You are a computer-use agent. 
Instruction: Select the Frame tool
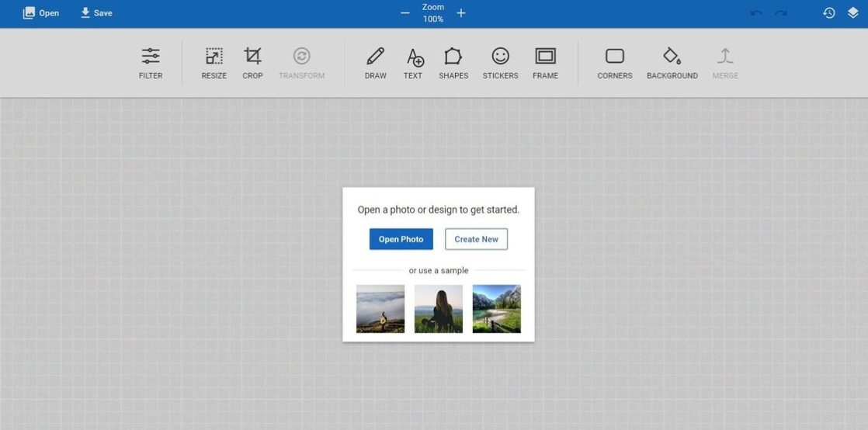(x=545, y=63)
